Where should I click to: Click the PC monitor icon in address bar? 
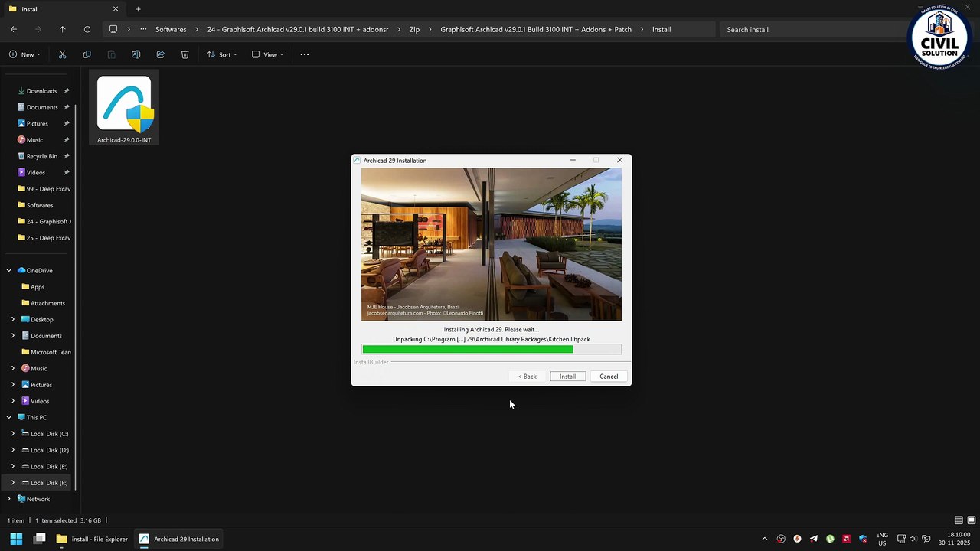(113, 29)
